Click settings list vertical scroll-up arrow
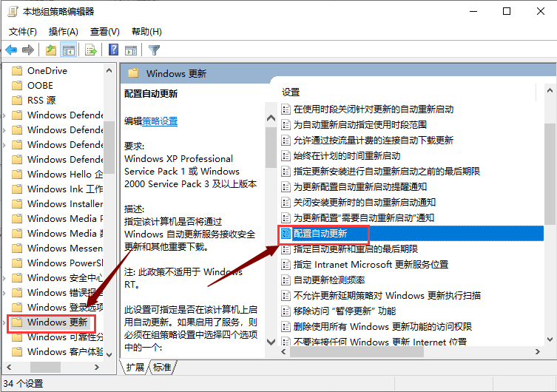557x392 pixels. click(550, 91)
